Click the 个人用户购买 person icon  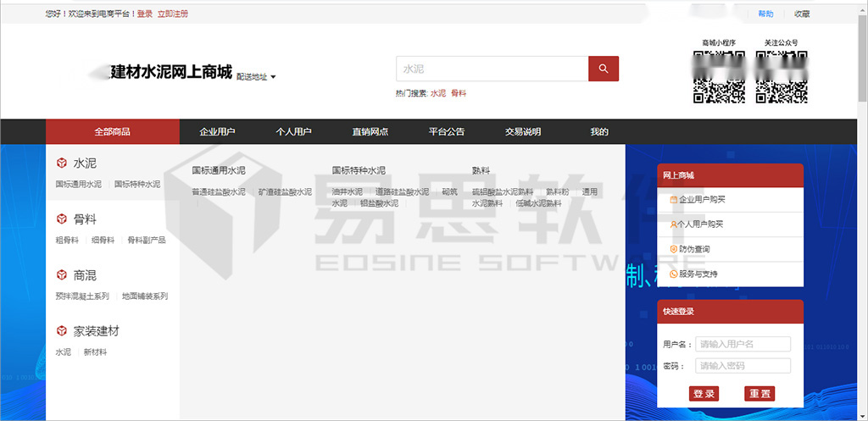[x=674, y=224]
